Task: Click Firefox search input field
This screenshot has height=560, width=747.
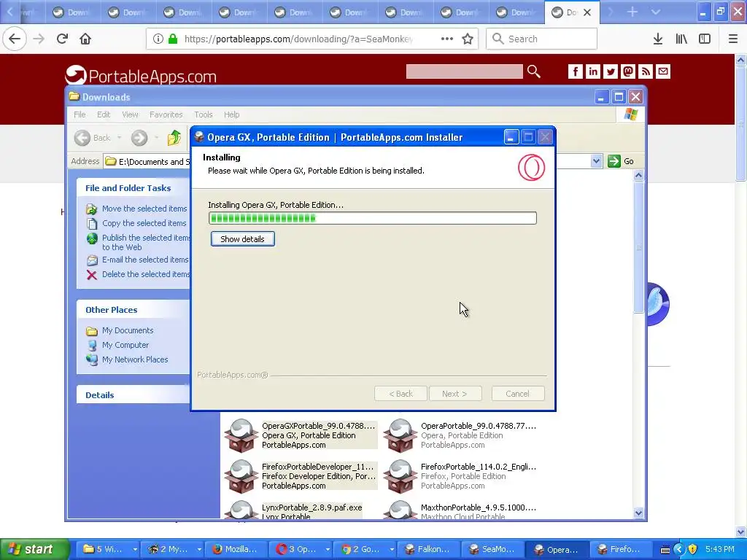Action: click(x=542, y=39)
